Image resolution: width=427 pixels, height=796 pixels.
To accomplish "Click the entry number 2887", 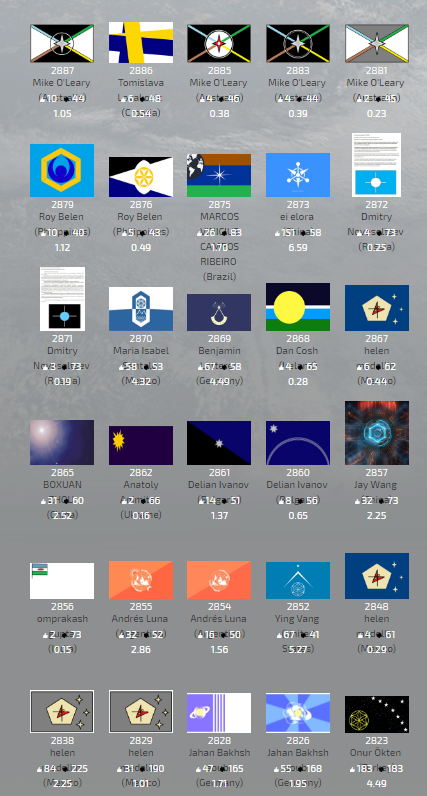I will (x=62, y=71).
